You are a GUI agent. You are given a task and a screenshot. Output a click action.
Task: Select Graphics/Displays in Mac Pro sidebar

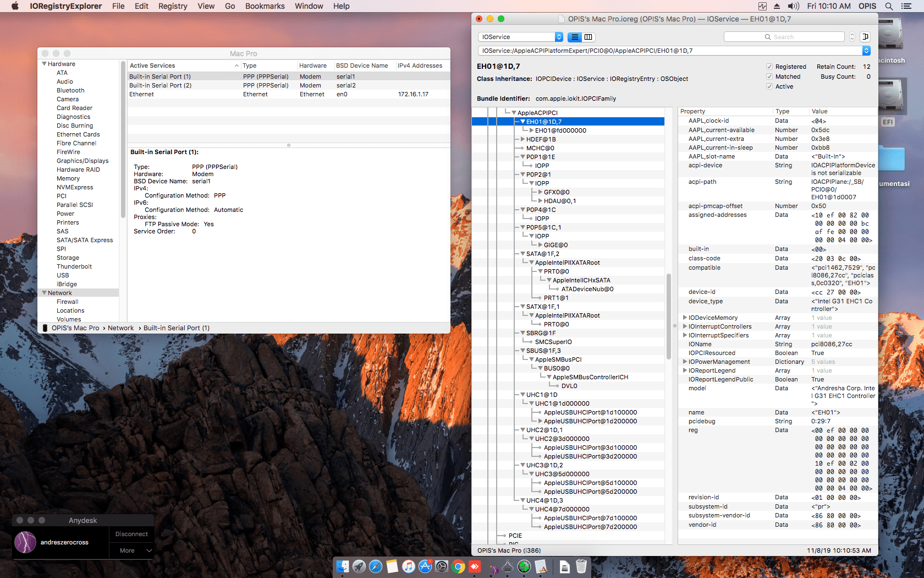[82, 161]
